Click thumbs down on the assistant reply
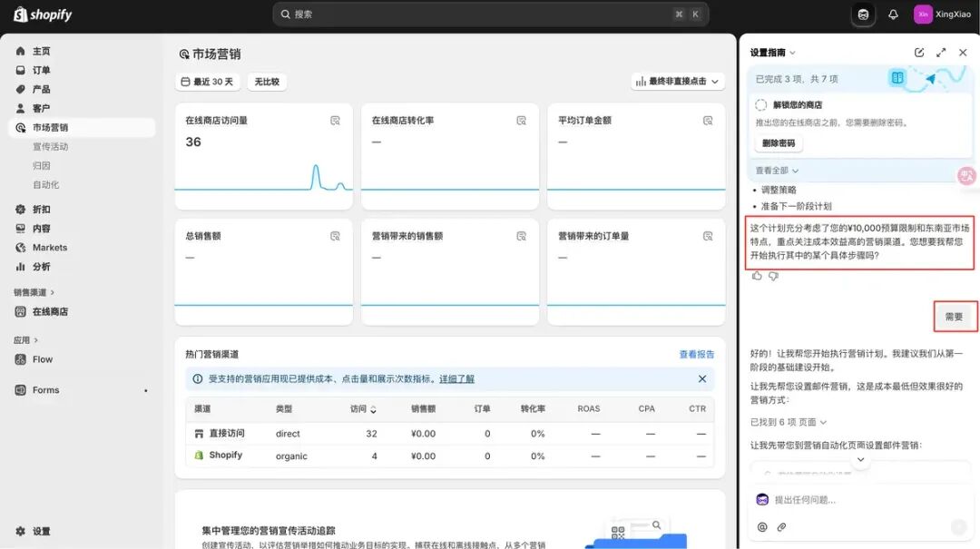The width and height of the screenshot is (980, 549). pos(773,276)
